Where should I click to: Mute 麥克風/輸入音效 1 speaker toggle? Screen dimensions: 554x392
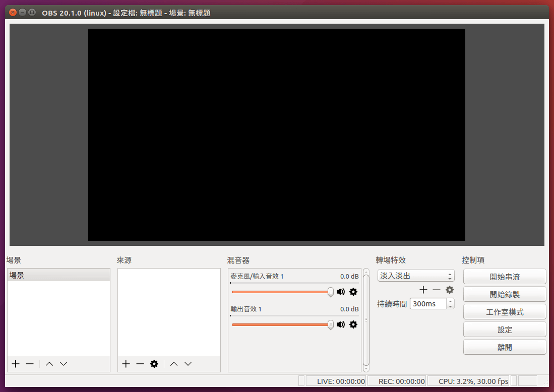pos(341,292)
